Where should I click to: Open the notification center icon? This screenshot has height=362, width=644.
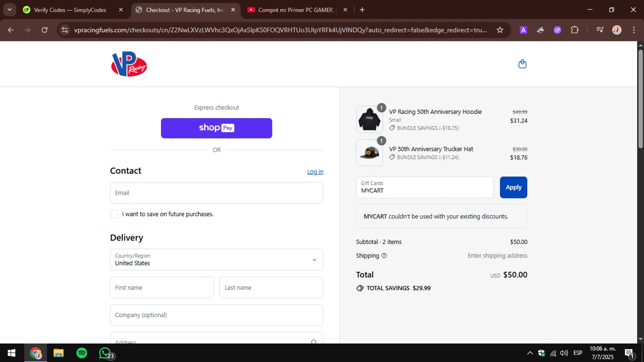pos(629,353)
